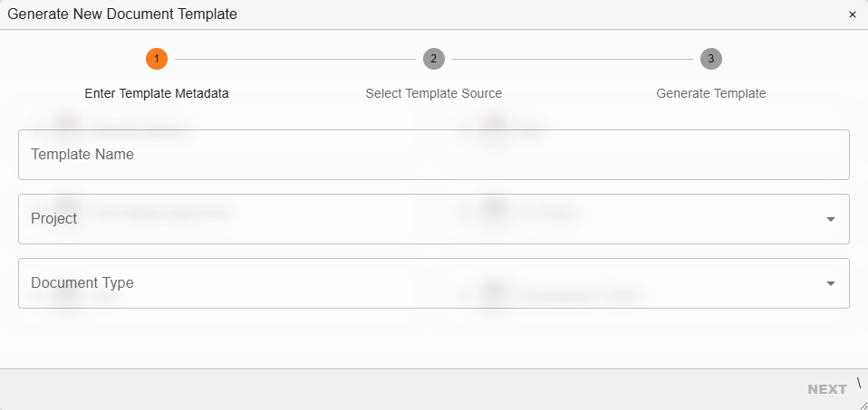
Task: Click inside the Project combo box
Action: [408, 219]
